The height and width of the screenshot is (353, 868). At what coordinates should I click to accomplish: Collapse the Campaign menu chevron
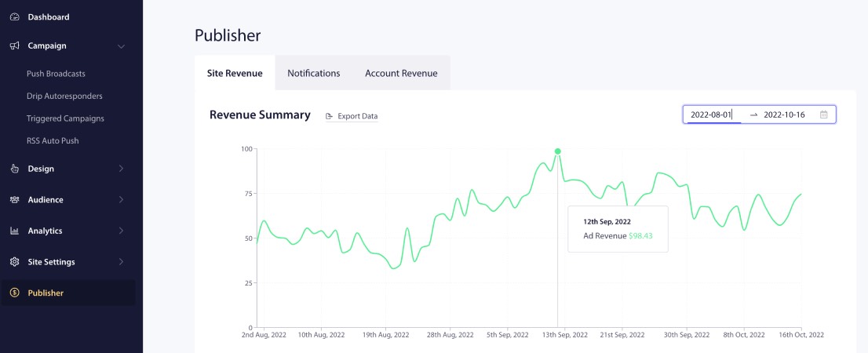pos(121,46)
